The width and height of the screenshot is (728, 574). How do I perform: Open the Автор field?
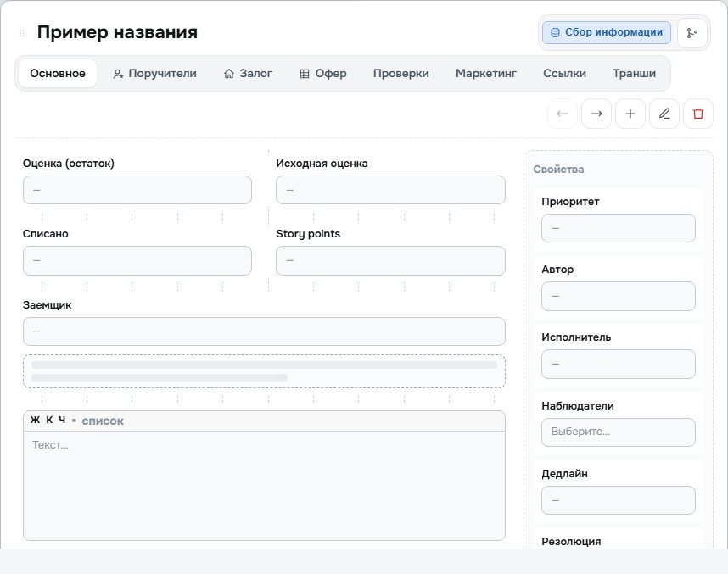pyautogui.click(x=619, y=296)
